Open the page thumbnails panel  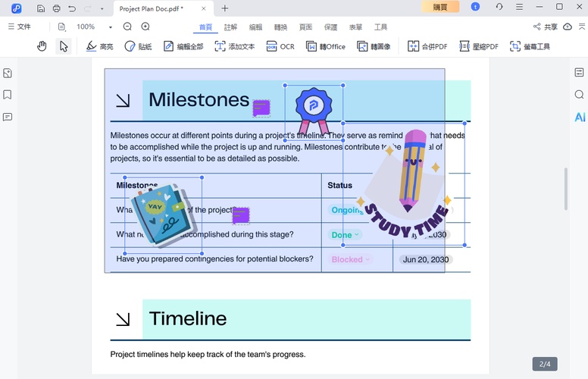pos(8,74)
